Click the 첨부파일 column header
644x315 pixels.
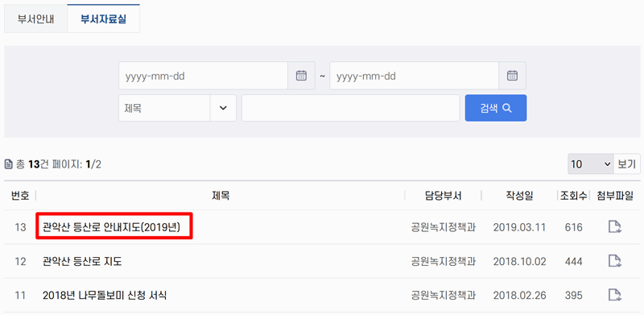click(614, 196)
